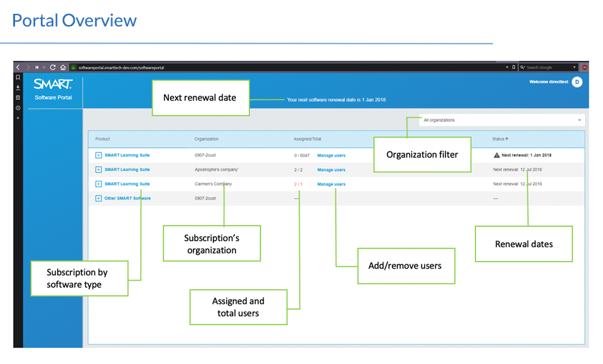Go to the browser home page icon
The image size is (603, 364).
[x=63, y=67]
